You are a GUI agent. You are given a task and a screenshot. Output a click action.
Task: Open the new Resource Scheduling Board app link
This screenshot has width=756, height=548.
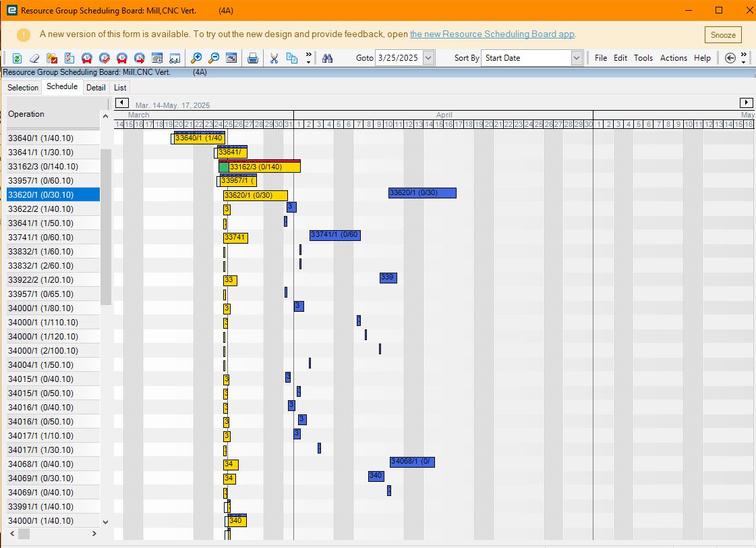(x=492, y=34)
